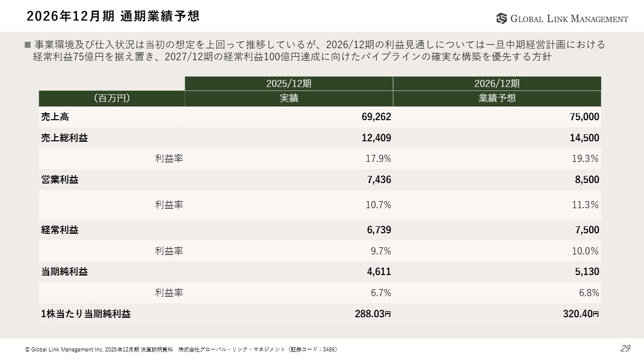
Task: Select the 実績 subheader cell
Action: pyautogui.click(x=289, y=99)
